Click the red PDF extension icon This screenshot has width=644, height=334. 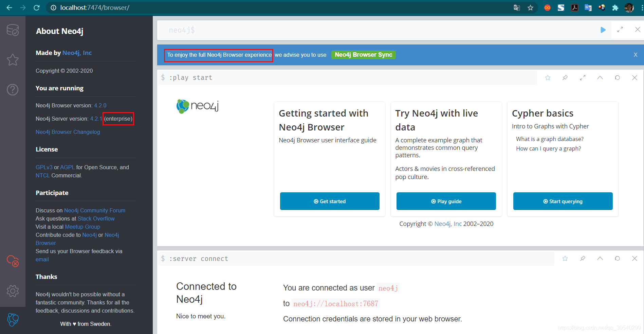pos(574,7)
